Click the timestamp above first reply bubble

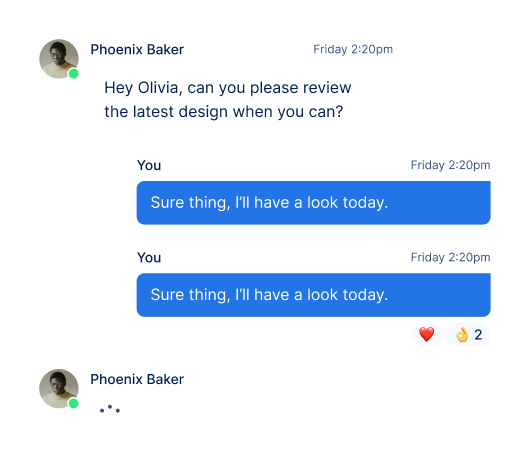pos(450,165)
